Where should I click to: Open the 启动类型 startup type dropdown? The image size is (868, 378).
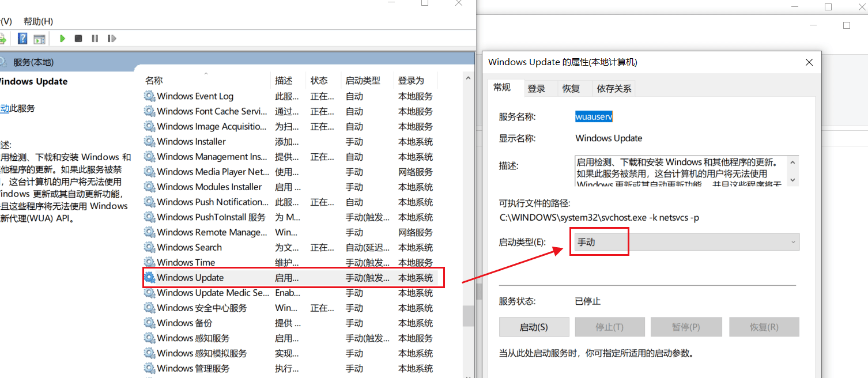click(x=685, y=242)
